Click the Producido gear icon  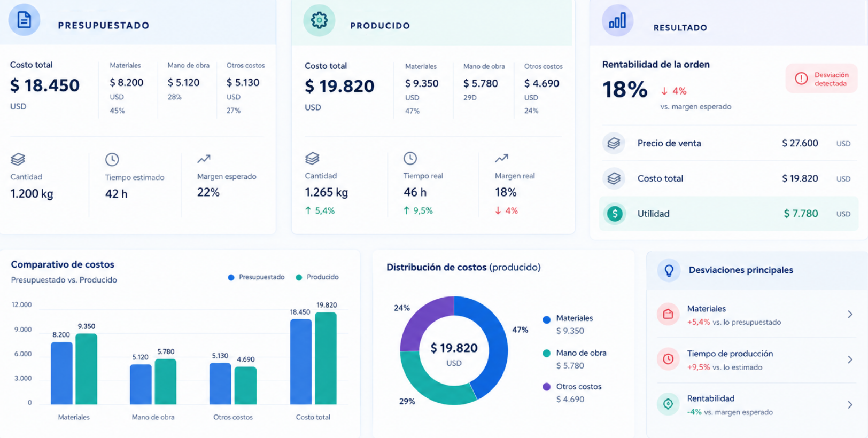click(319, 20)
